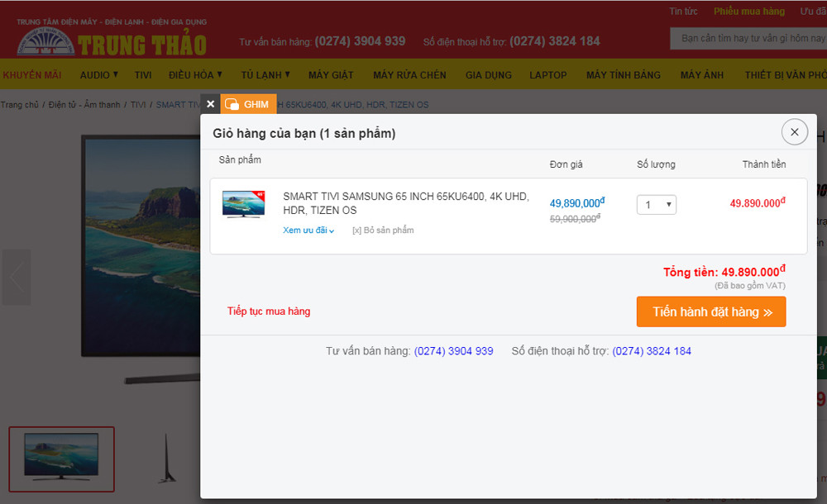Open LAPTOP menu item
The width and height of the screenshot is (827, 504).
[x=548, y=75]
